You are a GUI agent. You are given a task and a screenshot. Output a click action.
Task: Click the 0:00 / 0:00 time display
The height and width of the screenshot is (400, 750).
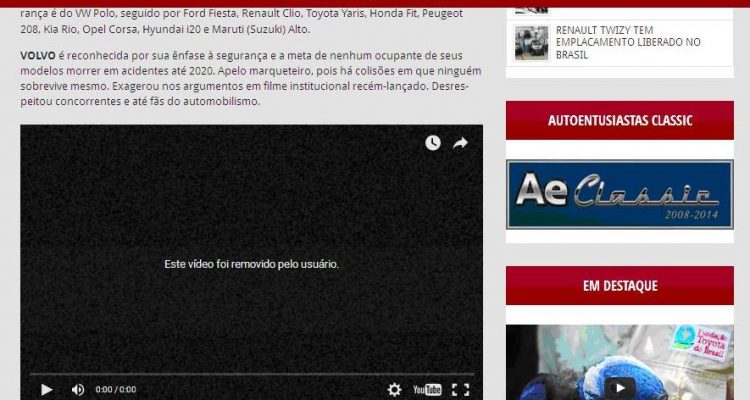coord(116,389)
